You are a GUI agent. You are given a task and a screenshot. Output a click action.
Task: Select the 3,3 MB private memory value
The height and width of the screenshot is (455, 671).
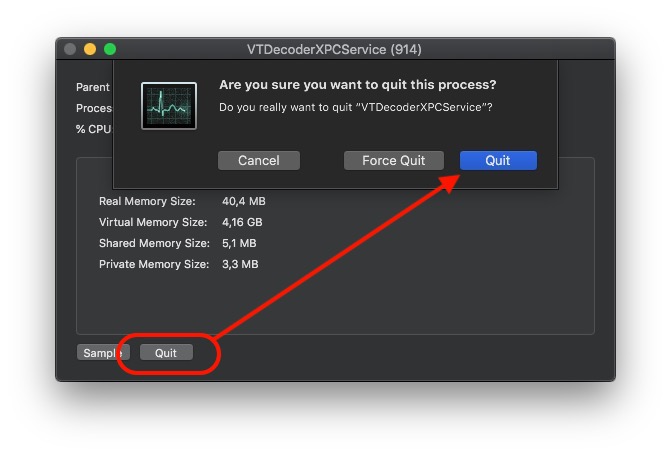(240, 264)
